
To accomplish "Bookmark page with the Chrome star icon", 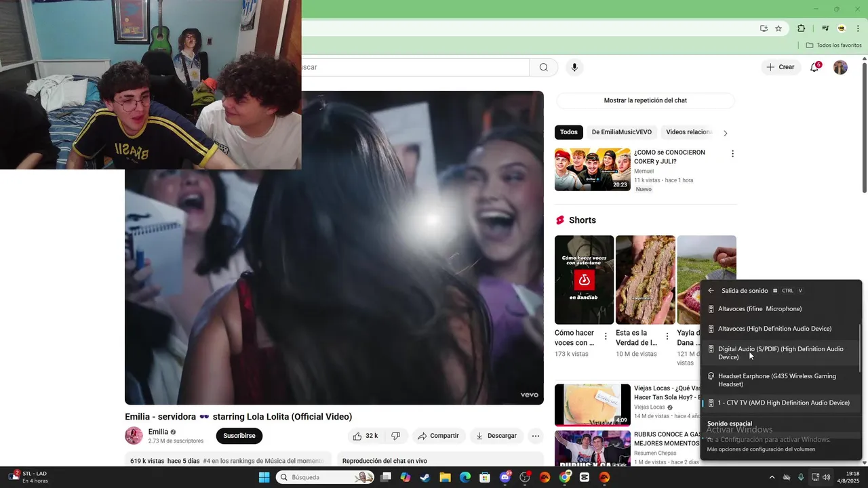I will coord(778,28).
